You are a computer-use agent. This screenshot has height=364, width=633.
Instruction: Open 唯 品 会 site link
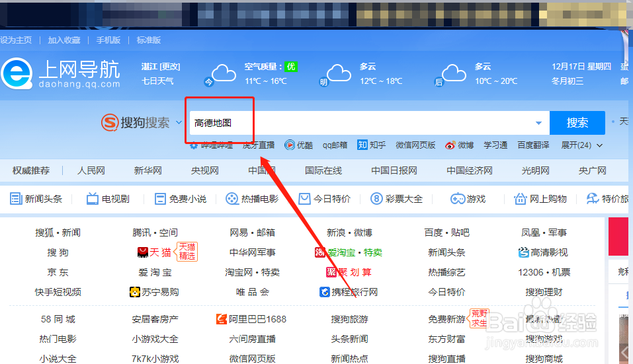(252, 292)
